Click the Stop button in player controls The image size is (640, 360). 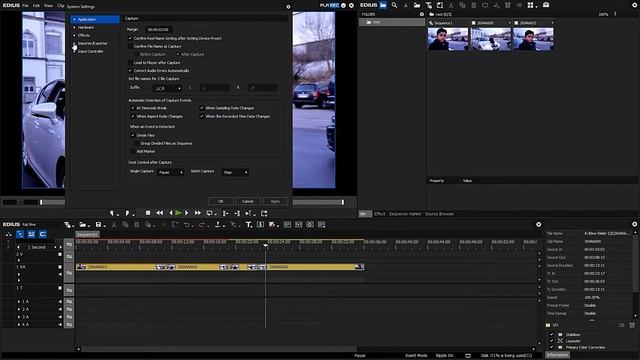coord(148,213)
